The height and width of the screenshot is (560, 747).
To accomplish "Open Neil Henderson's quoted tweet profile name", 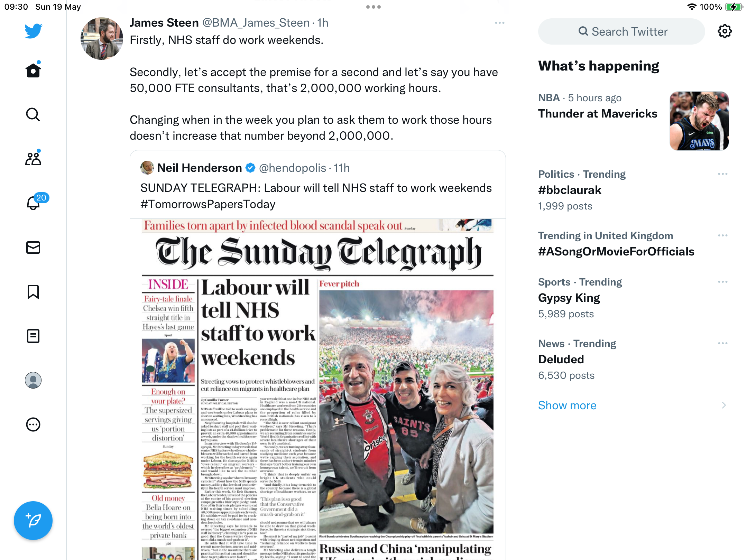I will click(200, 168).
